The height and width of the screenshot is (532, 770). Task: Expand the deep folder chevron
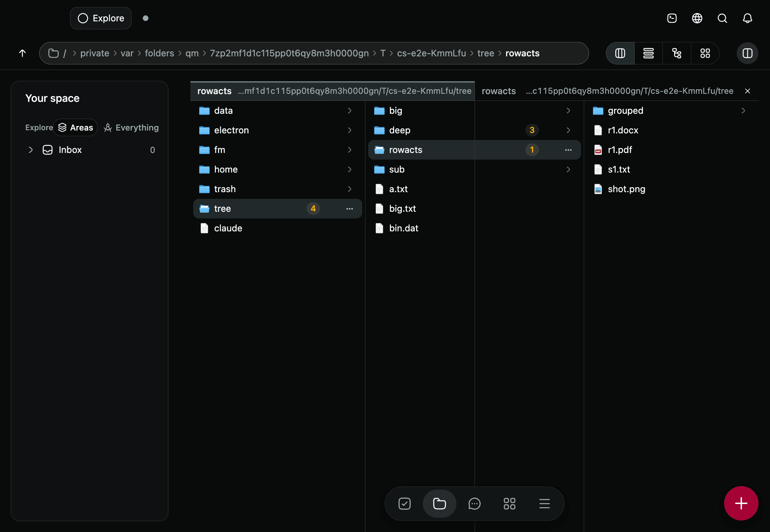(x=568, y=130)
